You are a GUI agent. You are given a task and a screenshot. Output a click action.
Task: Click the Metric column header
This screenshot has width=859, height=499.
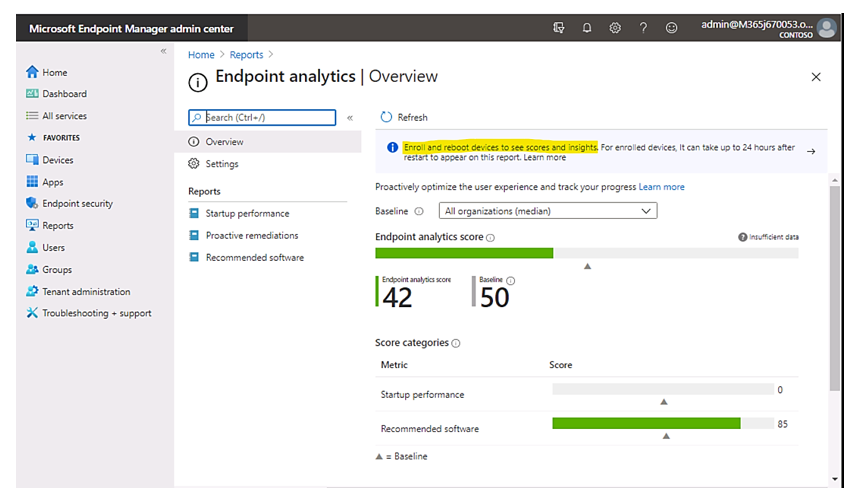[x=394, y=365]
